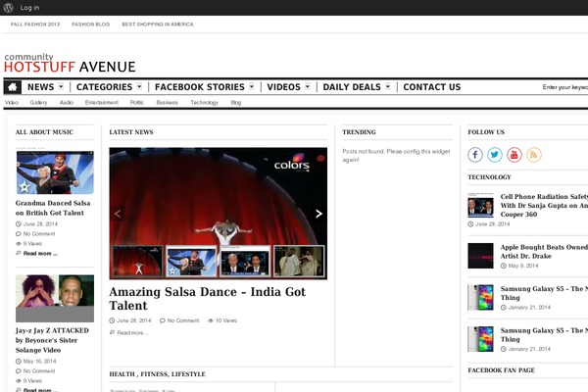Select the Entertainment submenu link

coord(102,102)
